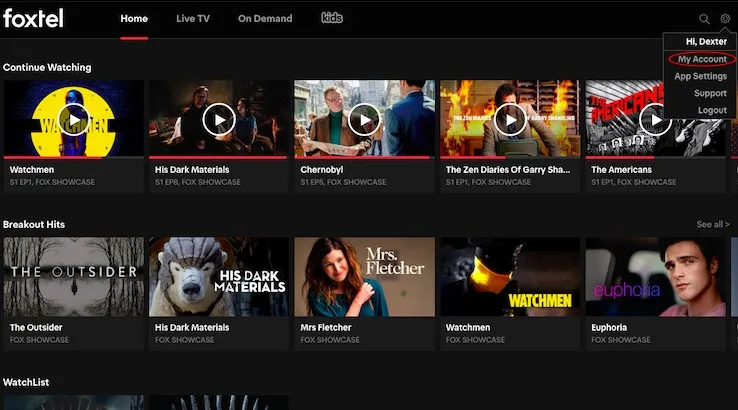Viewport: 738px width, 410px height.
Task: Select the Home tab
Action: 134,19
